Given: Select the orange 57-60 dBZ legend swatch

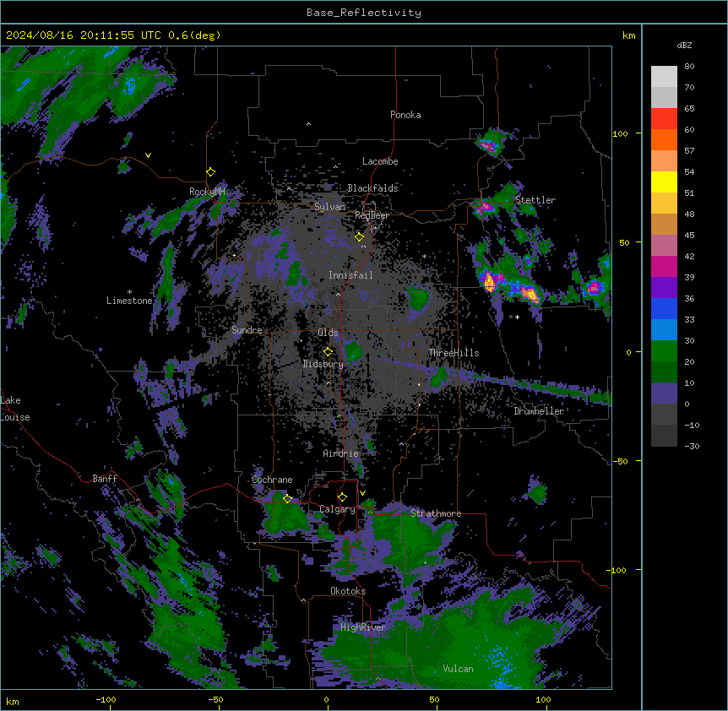Looking at the screenshot, I should (x=664, y=139).
